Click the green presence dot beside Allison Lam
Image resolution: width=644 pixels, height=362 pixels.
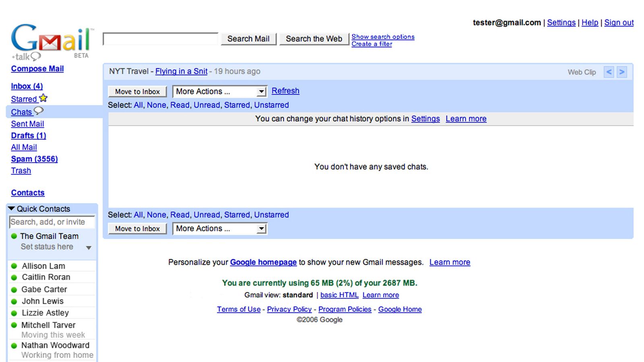[x=13, y=265]
